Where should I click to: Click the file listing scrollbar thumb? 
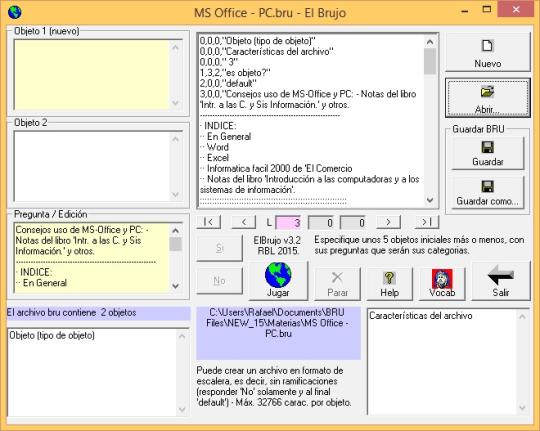point(429,61)
